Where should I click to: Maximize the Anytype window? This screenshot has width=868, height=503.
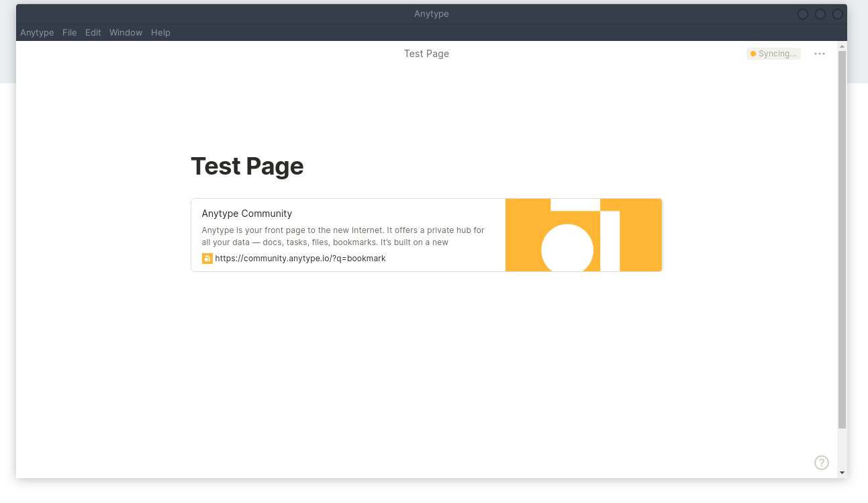pos(820,14)
